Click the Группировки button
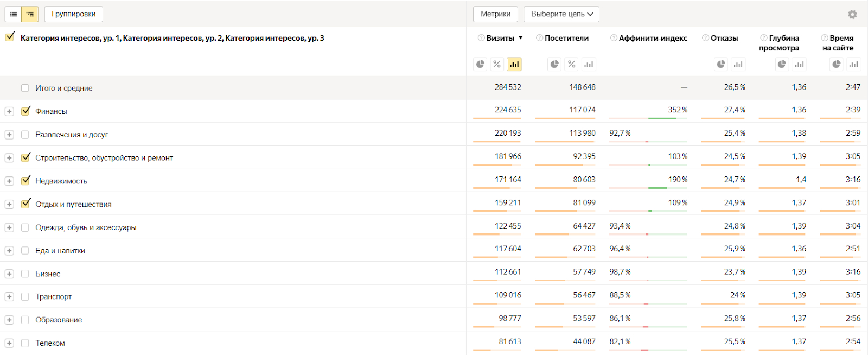Screen dimensions: 868x355 (74, 14)
